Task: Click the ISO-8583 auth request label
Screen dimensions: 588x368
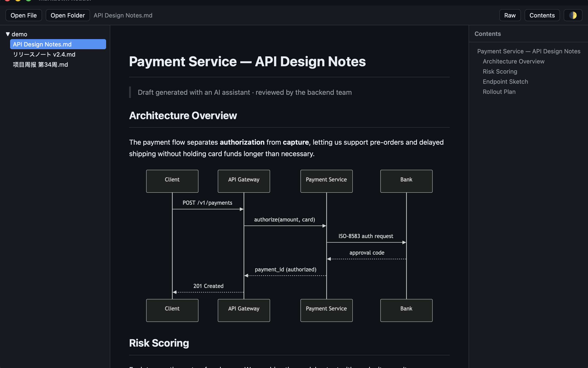Action: pos(366,236)
